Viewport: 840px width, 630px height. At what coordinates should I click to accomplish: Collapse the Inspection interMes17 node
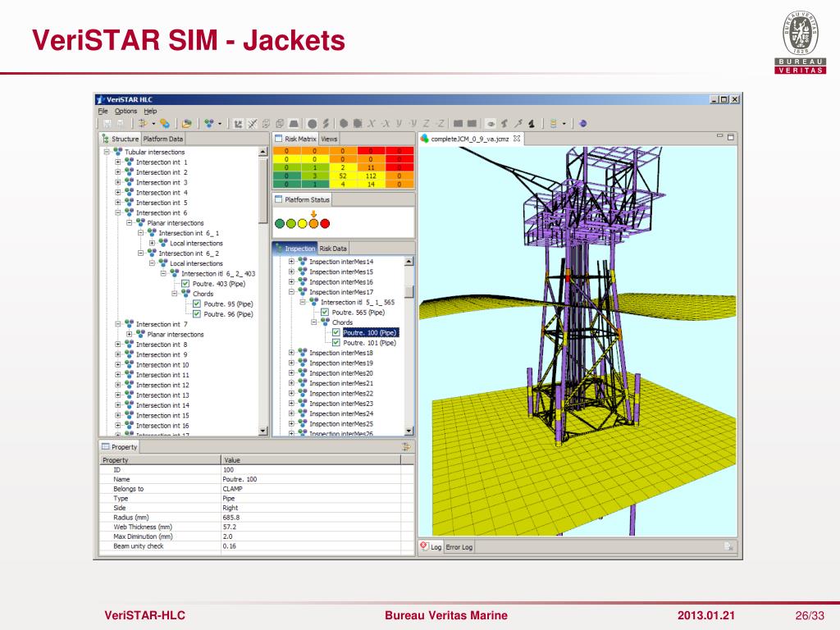point(291,292)
